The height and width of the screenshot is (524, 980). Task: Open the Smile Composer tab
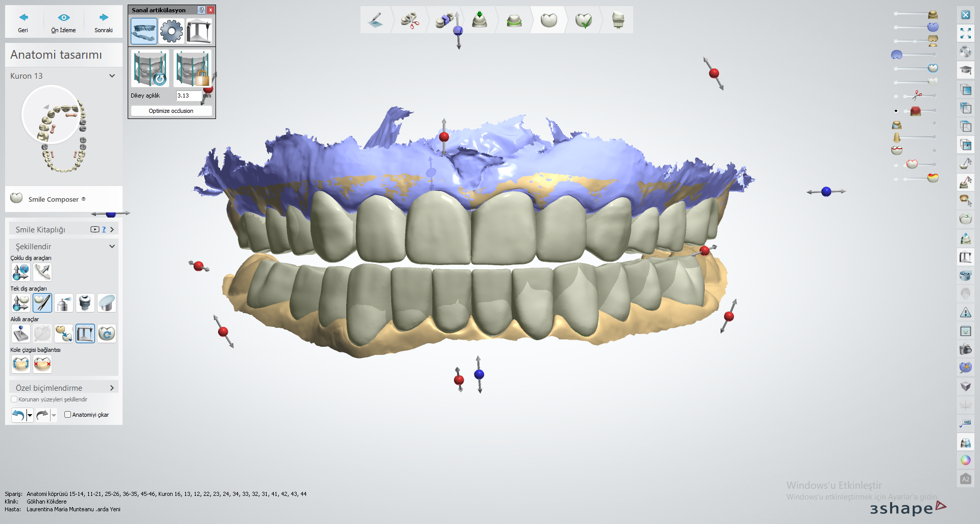[56, 199]
